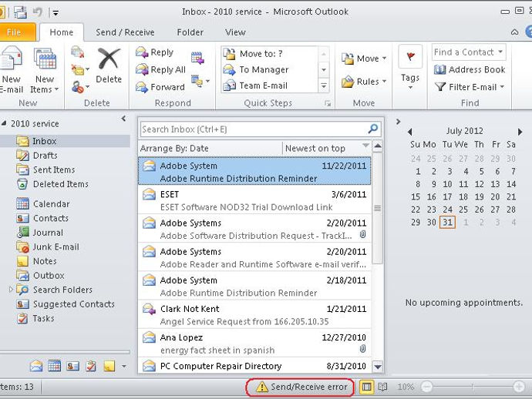Open the New Items menu
Screen dimensions: 532x399
[x=45, y=70]
